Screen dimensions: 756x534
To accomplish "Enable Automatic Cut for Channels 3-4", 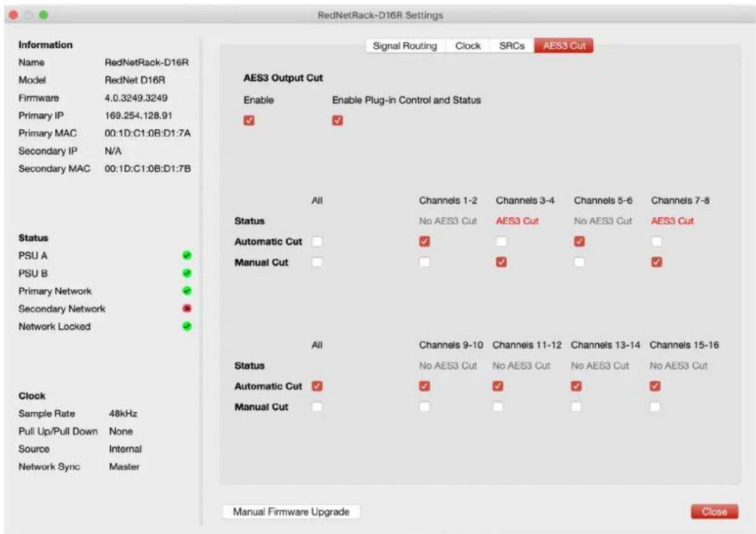I will tap(502, 241).
